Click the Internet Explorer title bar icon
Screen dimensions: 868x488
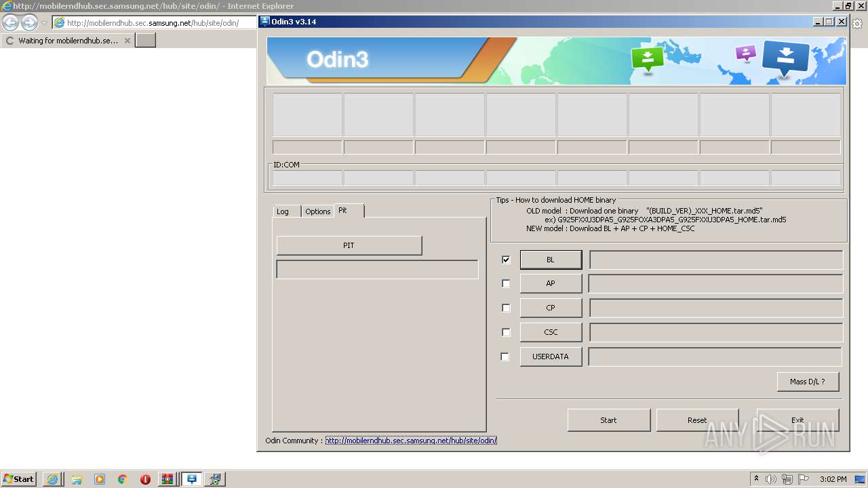6,5
